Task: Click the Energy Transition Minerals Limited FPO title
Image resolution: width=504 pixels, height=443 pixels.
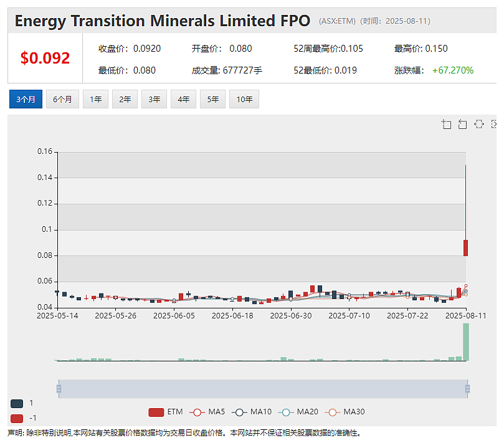Action: click(x=163, y=21)
